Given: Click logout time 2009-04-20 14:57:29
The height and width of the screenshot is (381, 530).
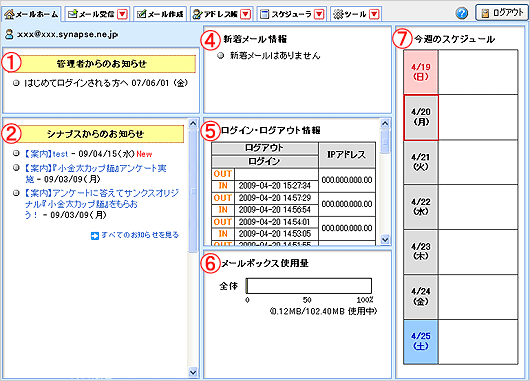Looking at the screenshot, I should tap(274, 198).
